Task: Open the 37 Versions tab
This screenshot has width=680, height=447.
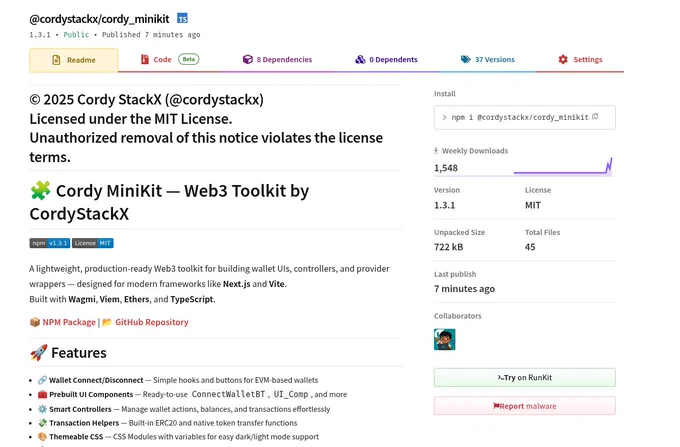Action: (x=487, y=59)
